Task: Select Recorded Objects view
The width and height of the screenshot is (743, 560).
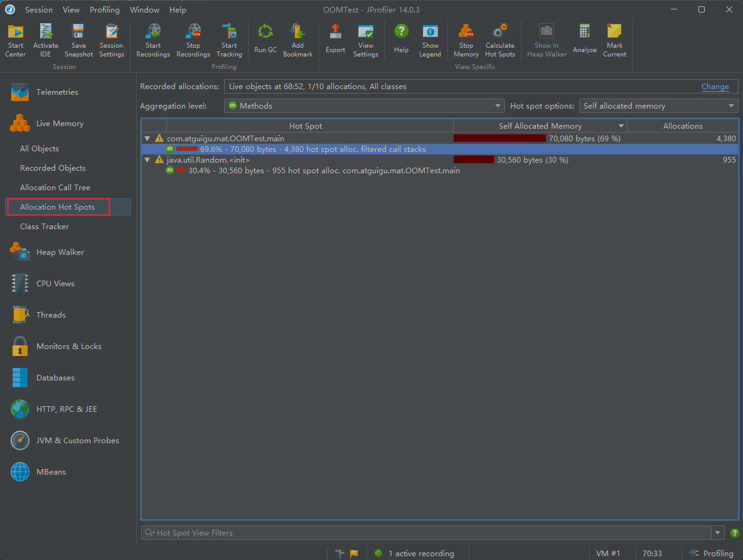Action: click(x=53, y=168)
